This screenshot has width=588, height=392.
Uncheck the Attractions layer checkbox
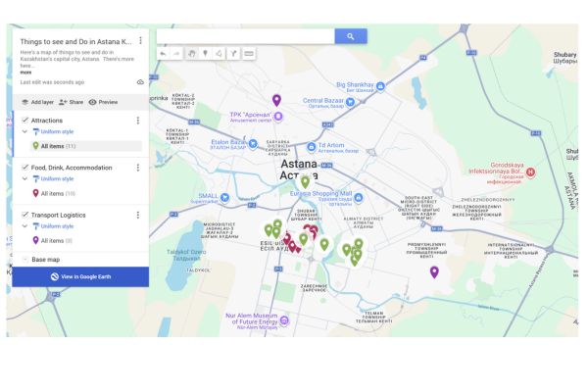25,120
